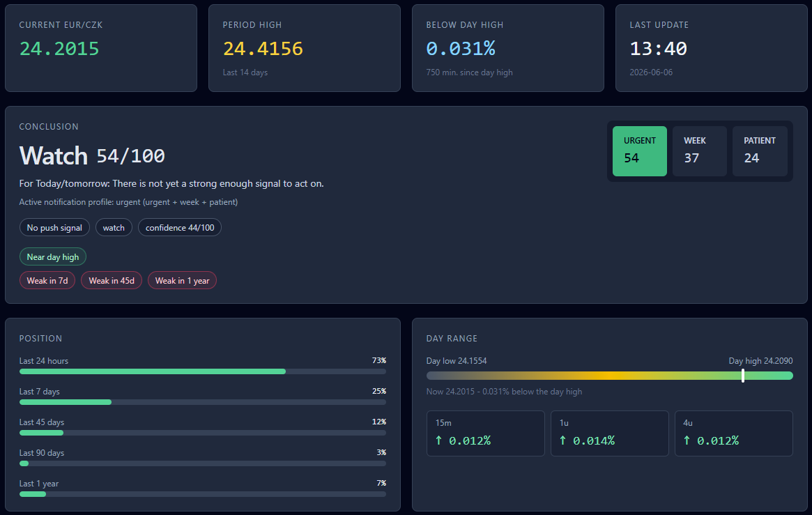Click the 25% position value
Image resolution: width=812 pixels, height=515 pixels.
click(379, 391)
